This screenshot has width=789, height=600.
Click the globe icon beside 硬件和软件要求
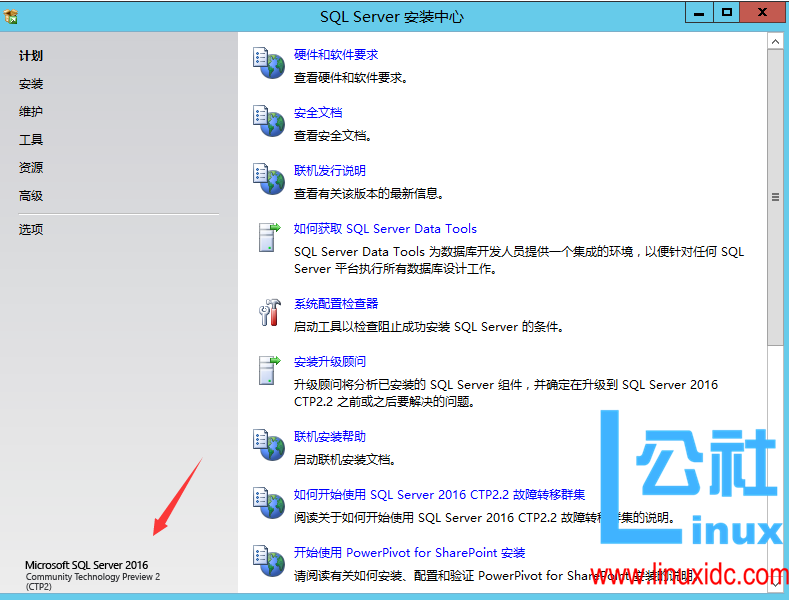pyautogui.click(x=269, y=63)
